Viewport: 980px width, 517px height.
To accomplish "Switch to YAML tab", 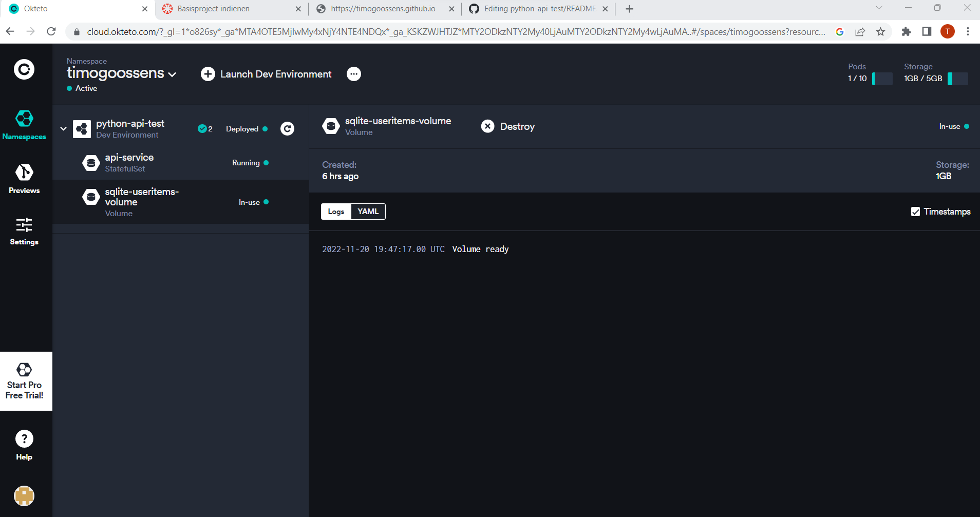I will click(368, 212).
